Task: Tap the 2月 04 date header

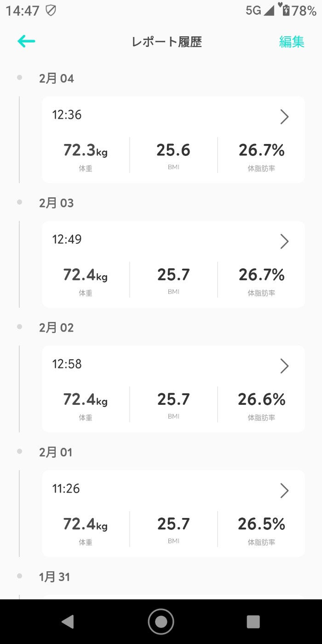Action: click(57, 79)
